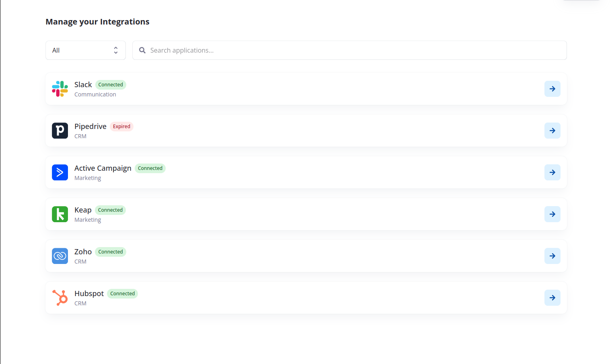
Task: Select the Zoho name text
Action: 83,252
